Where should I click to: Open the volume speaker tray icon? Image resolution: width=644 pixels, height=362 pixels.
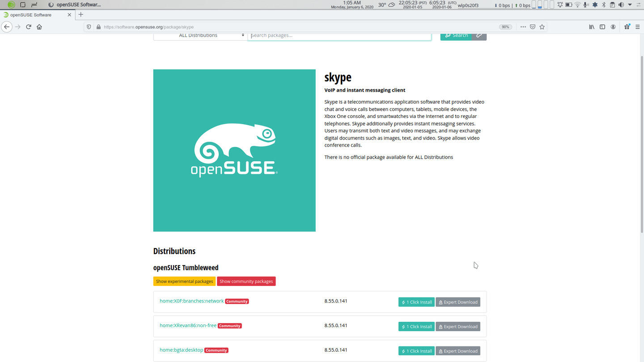[x=621, y=5]
